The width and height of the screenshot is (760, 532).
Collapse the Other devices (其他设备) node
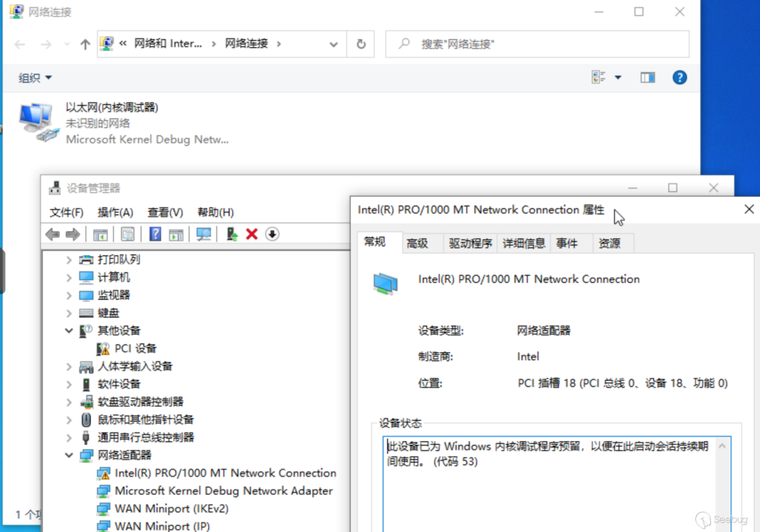(69, 331)
